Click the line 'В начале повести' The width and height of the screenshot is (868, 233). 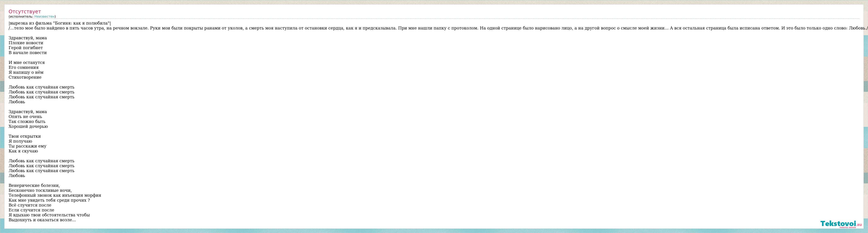(x=28, y=53)
